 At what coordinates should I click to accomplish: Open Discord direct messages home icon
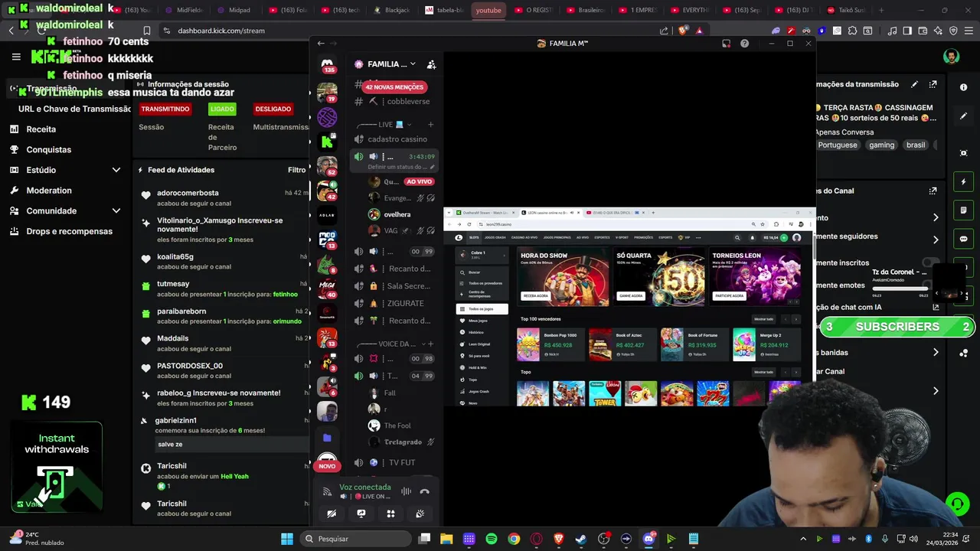click(x=327, y=64)
